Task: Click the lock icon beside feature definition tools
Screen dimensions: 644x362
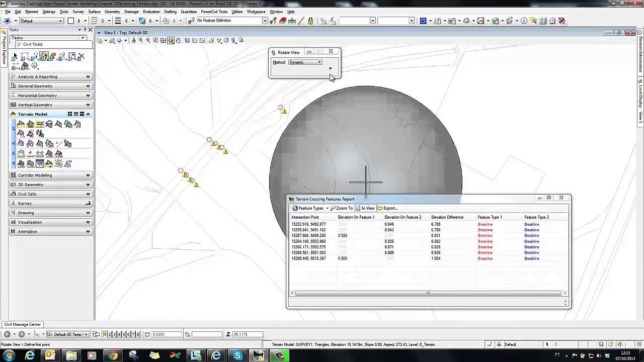Action: 310,21
